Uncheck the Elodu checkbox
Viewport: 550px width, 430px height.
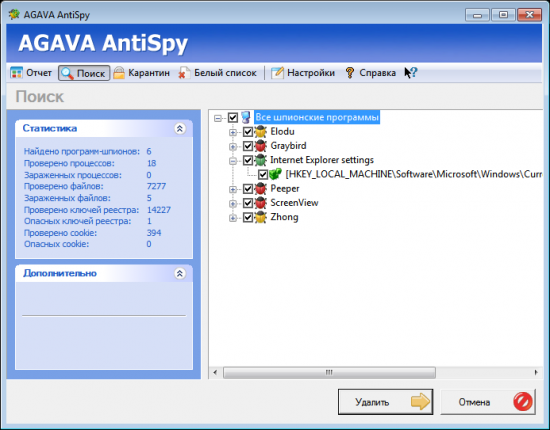[248, 132]
